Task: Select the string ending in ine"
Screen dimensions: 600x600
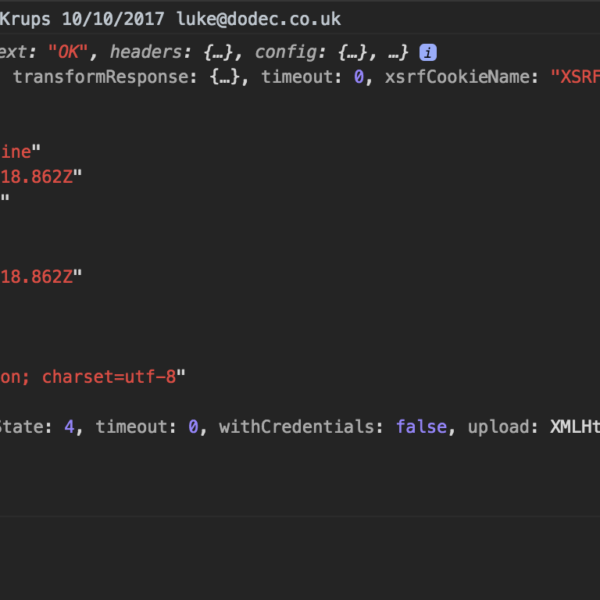Action: coord(20,152)
